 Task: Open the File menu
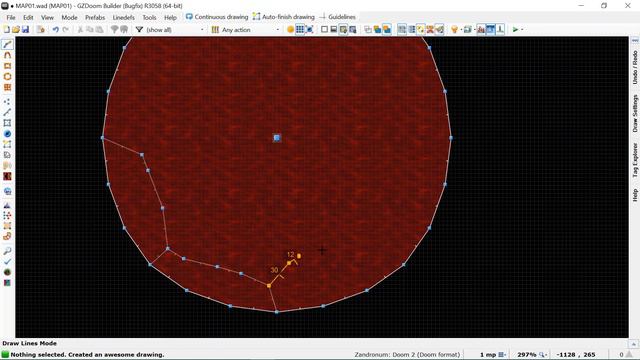click(11, 17)
